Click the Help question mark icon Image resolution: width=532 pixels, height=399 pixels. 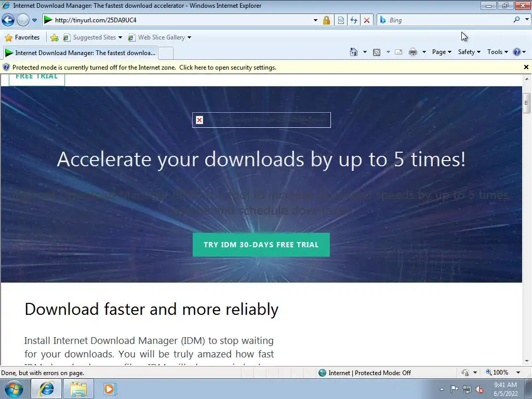pos(517,52)
